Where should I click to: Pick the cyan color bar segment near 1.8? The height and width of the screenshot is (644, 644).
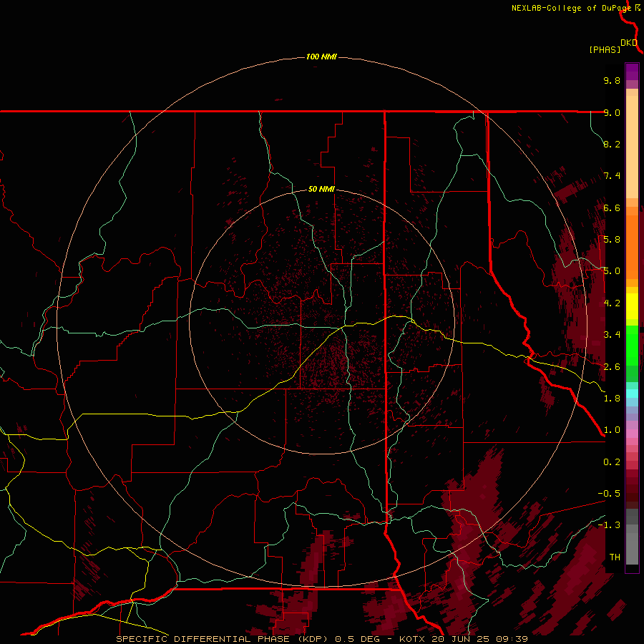[x=632, y=394]
